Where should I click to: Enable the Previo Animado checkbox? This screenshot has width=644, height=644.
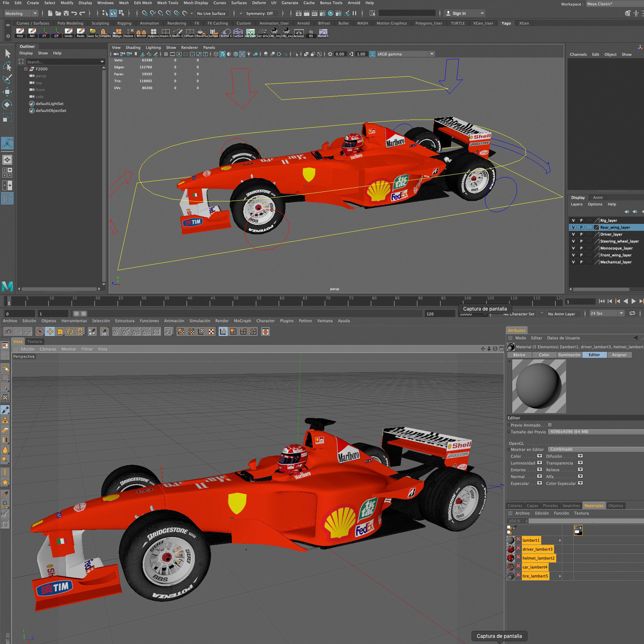[550, 425]
